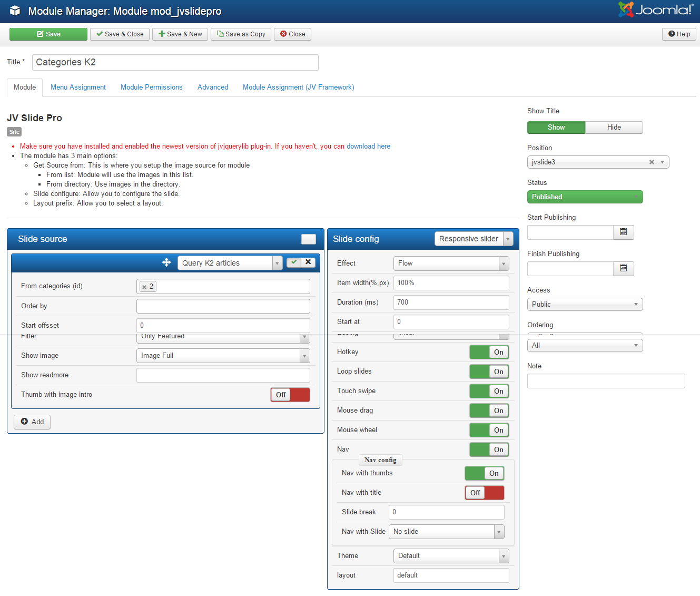The image size is (700, 596).
Task: Toggle the Hotkey switch
Action: [x=489, y=352]
